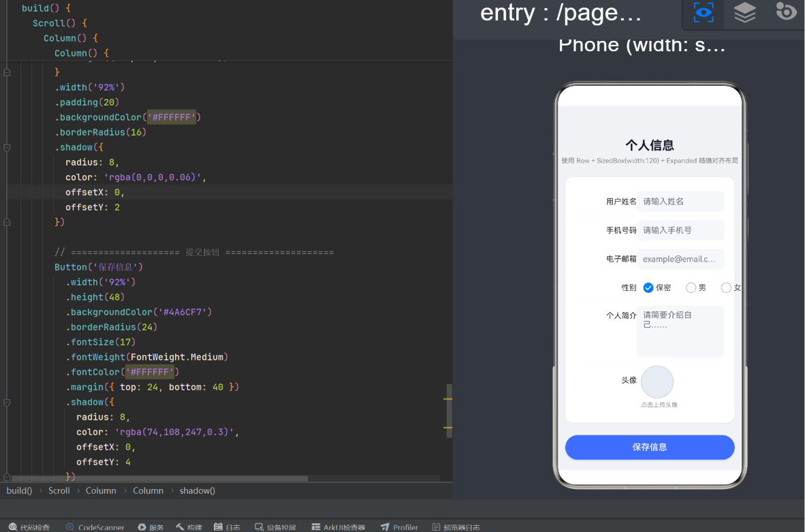This screenshot has width=805, height=532.
Task: Click the preview subtitle about Row + SizedBox
Action: click(x=650, y=161)
